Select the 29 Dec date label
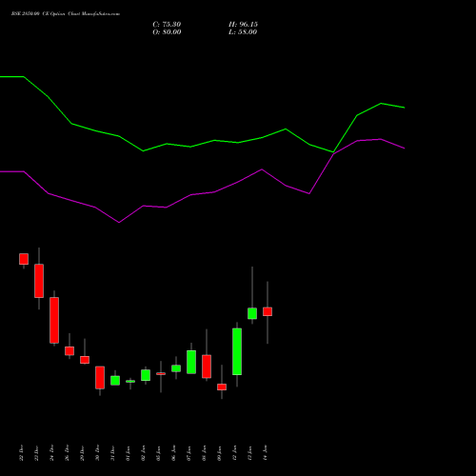Screen dimensions: 476x476 click(x=82, y=453)
